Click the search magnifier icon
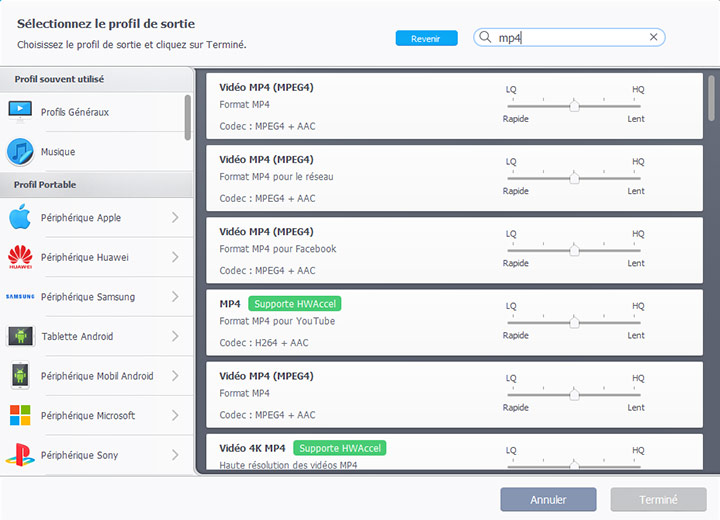This screenshot has width=720, height=520. 486,37
